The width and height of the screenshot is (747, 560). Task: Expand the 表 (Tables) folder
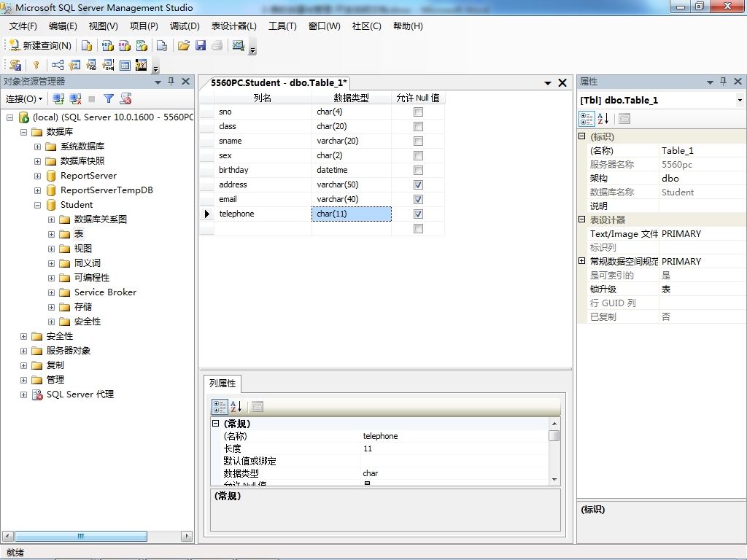tap(52, 234)
